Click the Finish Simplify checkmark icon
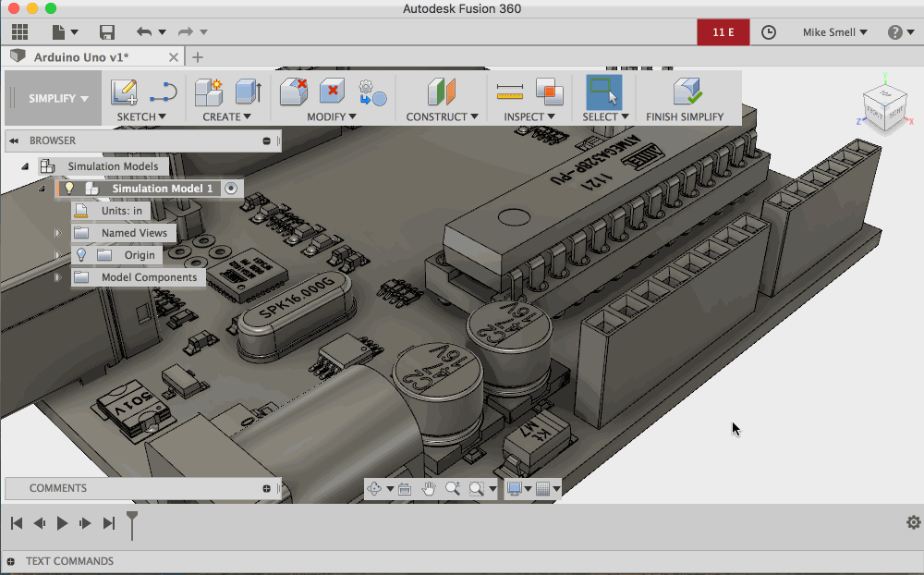 [x=687, y=92]
